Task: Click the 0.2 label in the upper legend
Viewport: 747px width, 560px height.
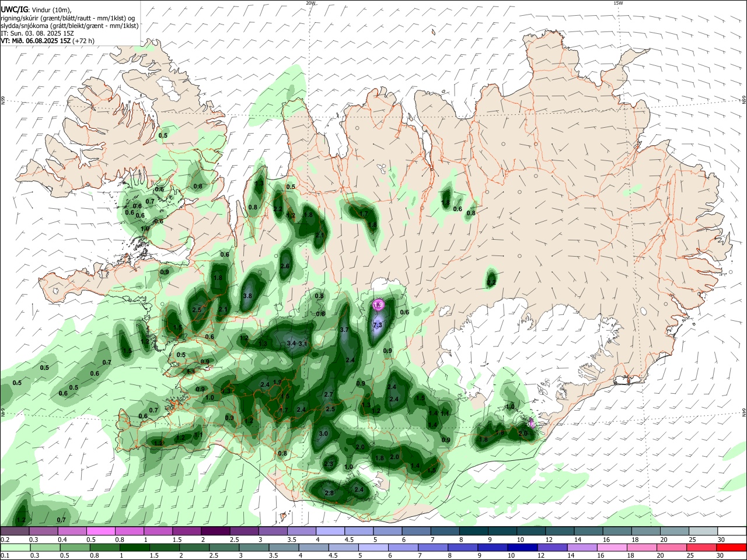Action: 5,540
